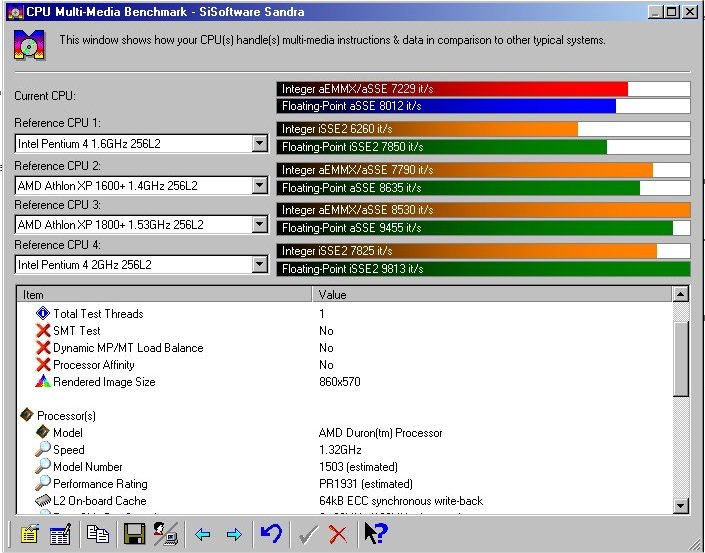
Task: Click the Copy icon in bottom toolbar
Action: click(x=97, y=534)
